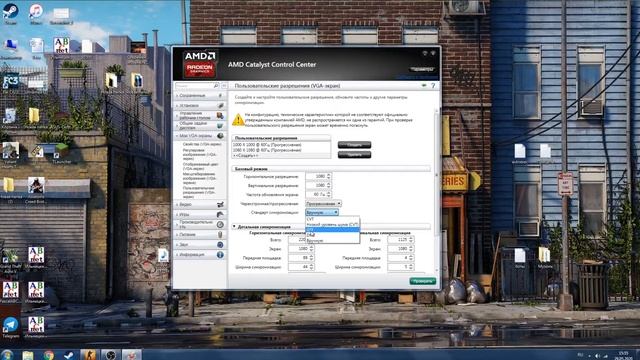
Task: Decrease Частота обновления экрана with down arrow
Action: pos(329,196)
